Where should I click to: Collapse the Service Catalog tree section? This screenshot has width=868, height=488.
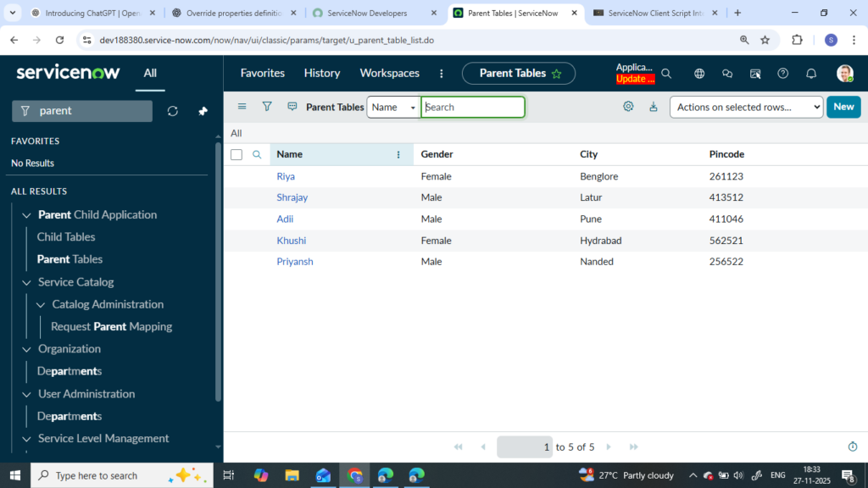coord(26,282)
